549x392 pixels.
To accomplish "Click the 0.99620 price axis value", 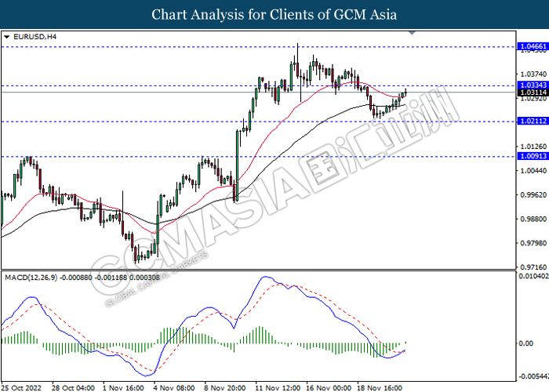I will 534,194.
